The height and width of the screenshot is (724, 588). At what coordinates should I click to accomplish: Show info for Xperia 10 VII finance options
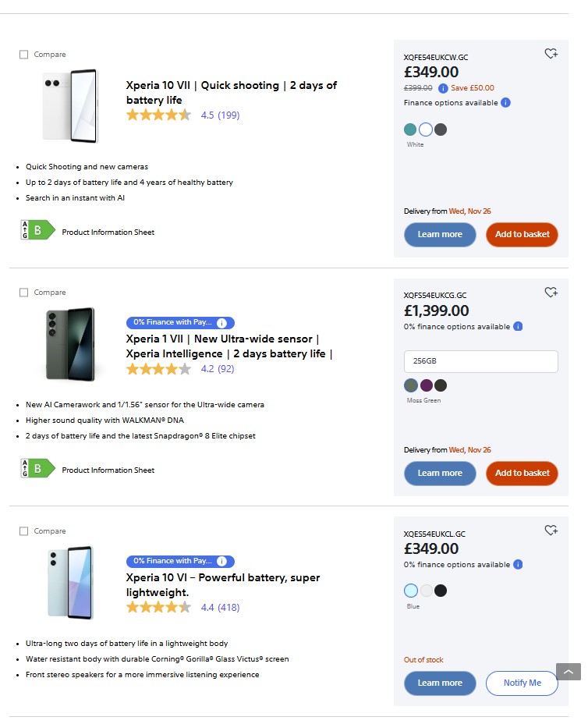(x=505, y=103)
